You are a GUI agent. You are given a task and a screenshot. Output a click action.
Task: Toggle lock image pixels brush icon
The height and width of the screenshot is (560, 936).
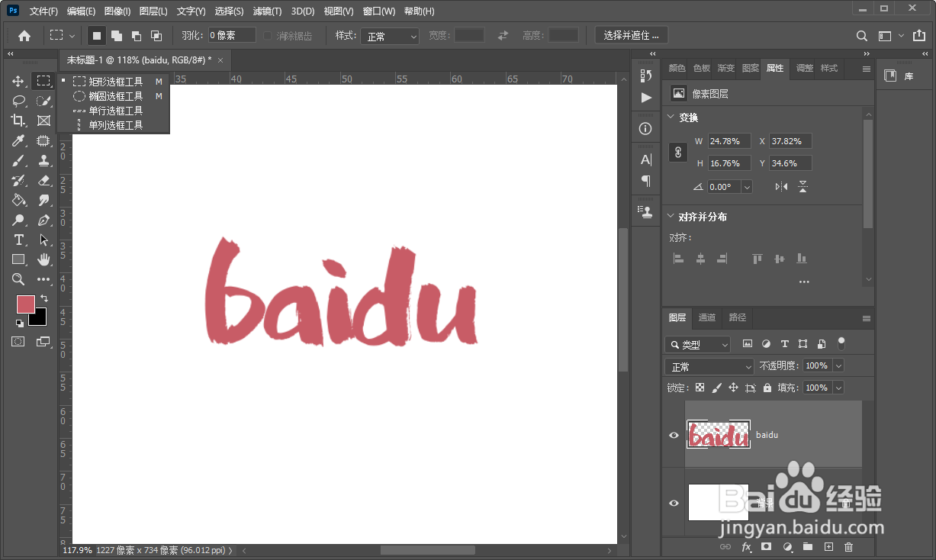(x=716, y=388)
